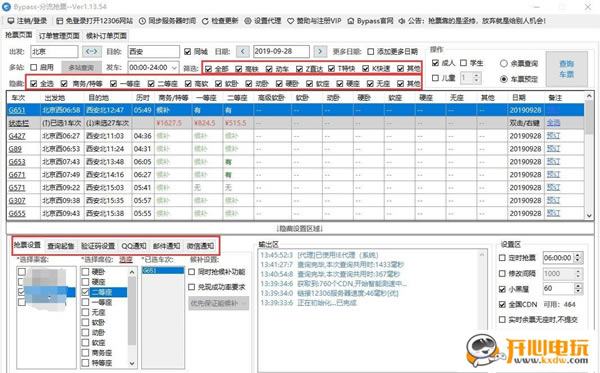Swap departure and destination stations arrow button
Viewport: 600px width, 373px height.
click(x=92, y=51)
